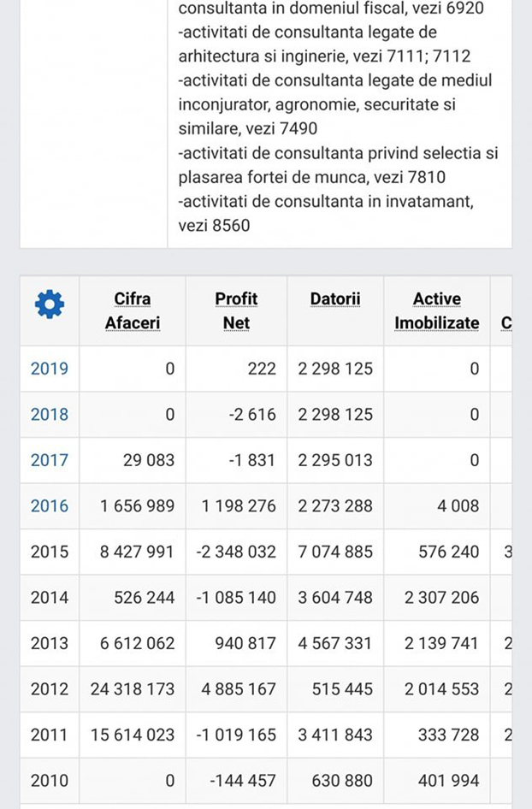Image resolution: width=532 pixels, height=809 pixels.
Task: Select the 2012 turnover value 24 318 173
Action: (x=132, y=689)
